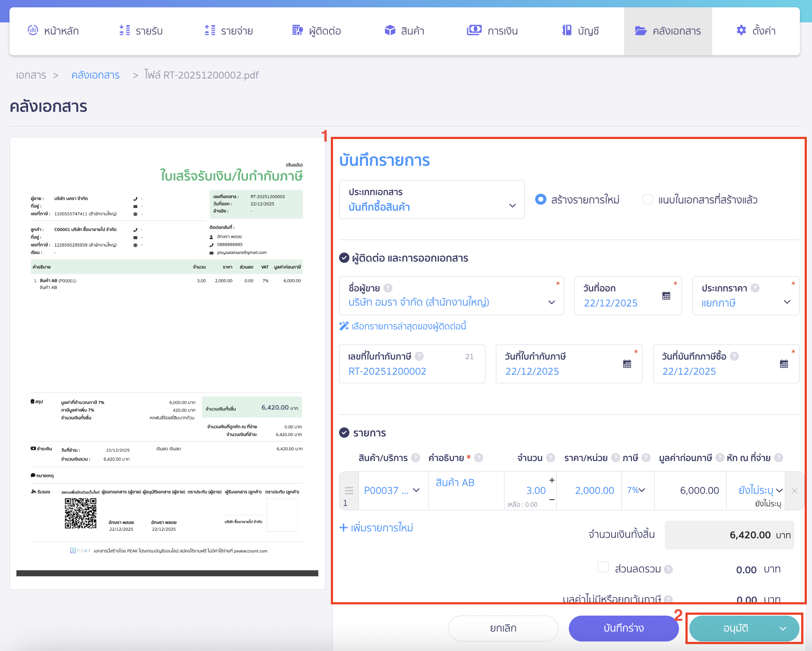Open calendar icon for วันที่บันทึกภาษีซื้อ
Viewport: 812px width, 651px height.
tap(783, 364)
